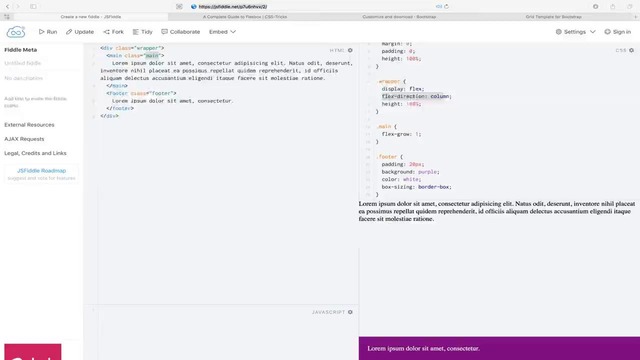640x360 pixels.
Task: Click the pink banner in the sidebar
Action: pos(33,352)
